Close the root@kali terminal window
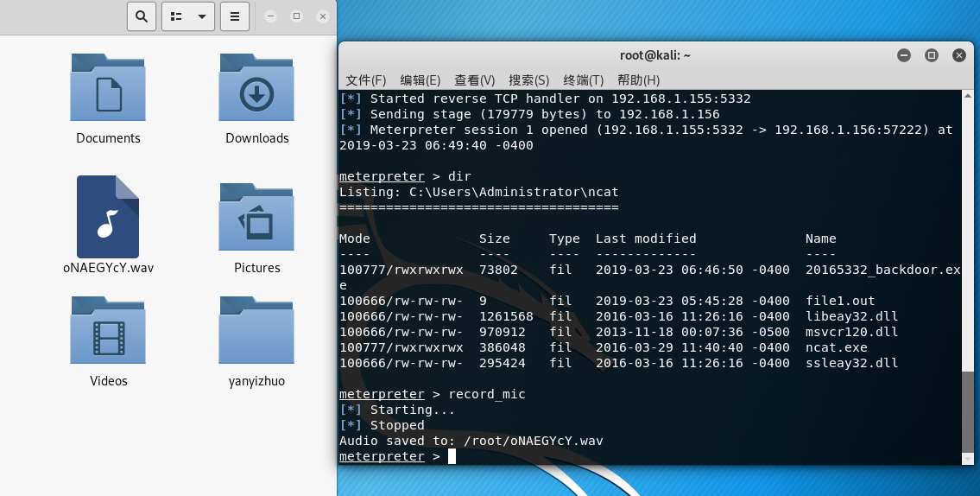 (958, 55)
